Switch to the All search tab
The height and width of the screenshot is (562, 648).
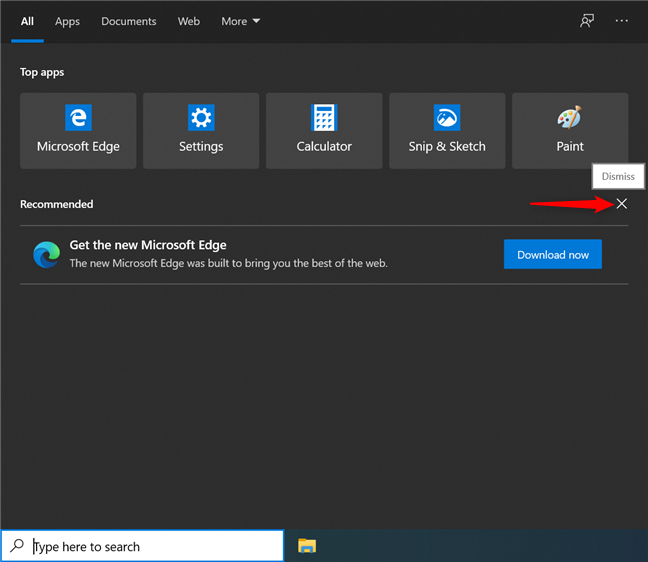point(27,21)
